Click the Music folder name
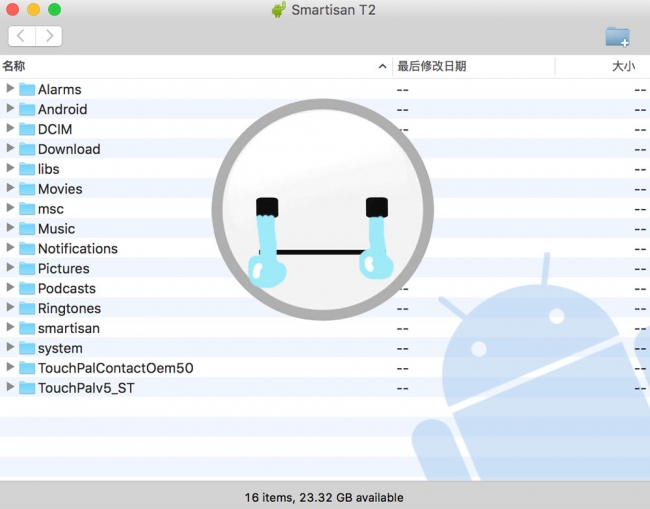 click(56, 229)
